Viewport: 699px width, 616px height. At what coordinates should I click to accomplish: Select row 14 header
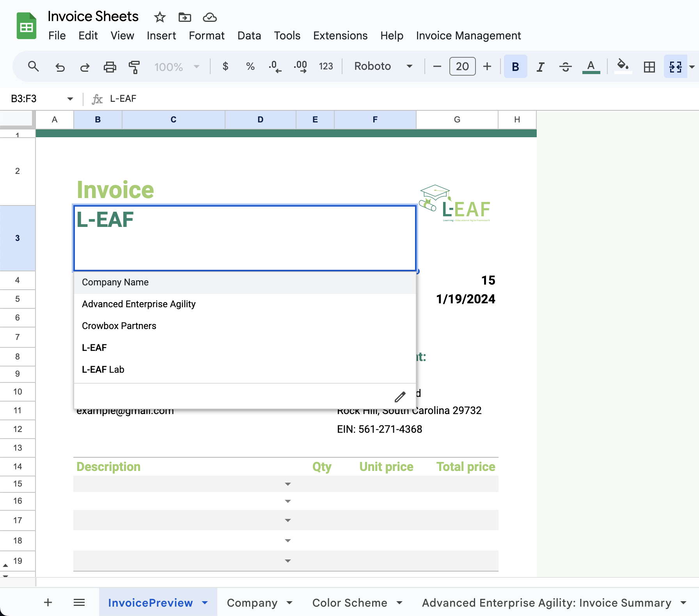(x=18, y=467)
